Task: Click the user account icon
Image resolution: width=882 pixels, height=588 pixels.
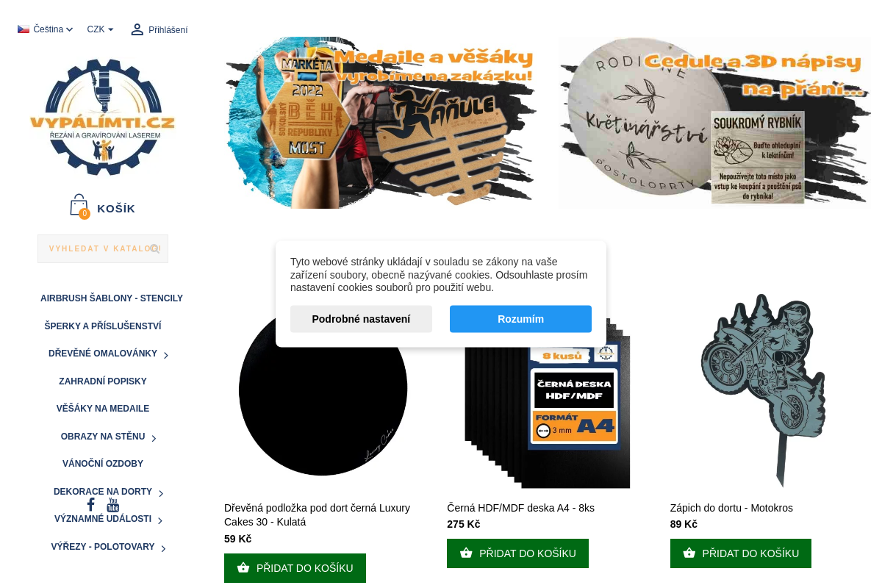Action: click(x=137, y=29)
